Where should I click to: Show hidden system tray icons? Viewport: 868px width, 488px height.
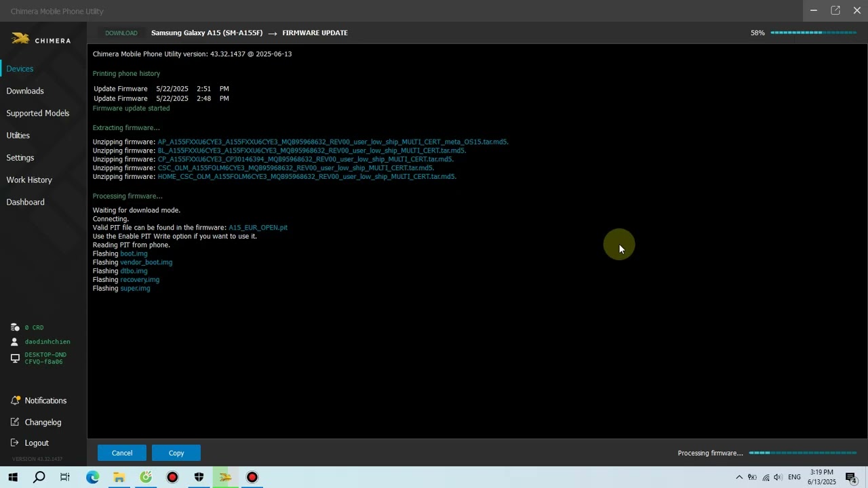pos(739,477)
